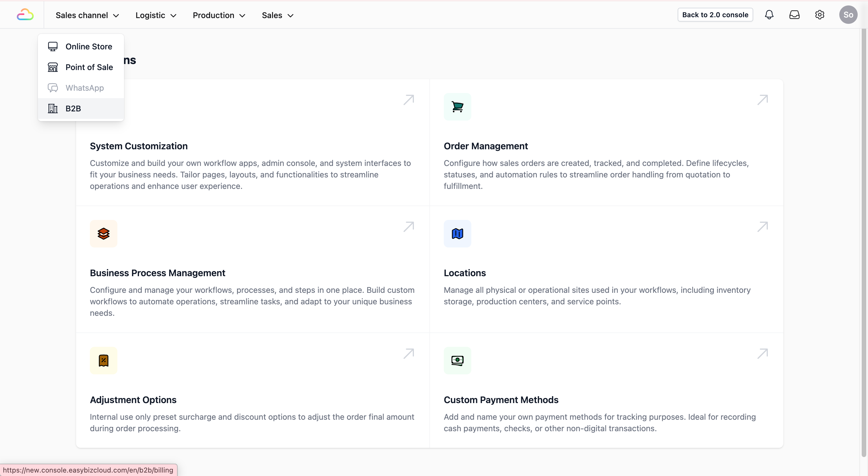
Task: Click the So user avatar
Action: [848, 15]
